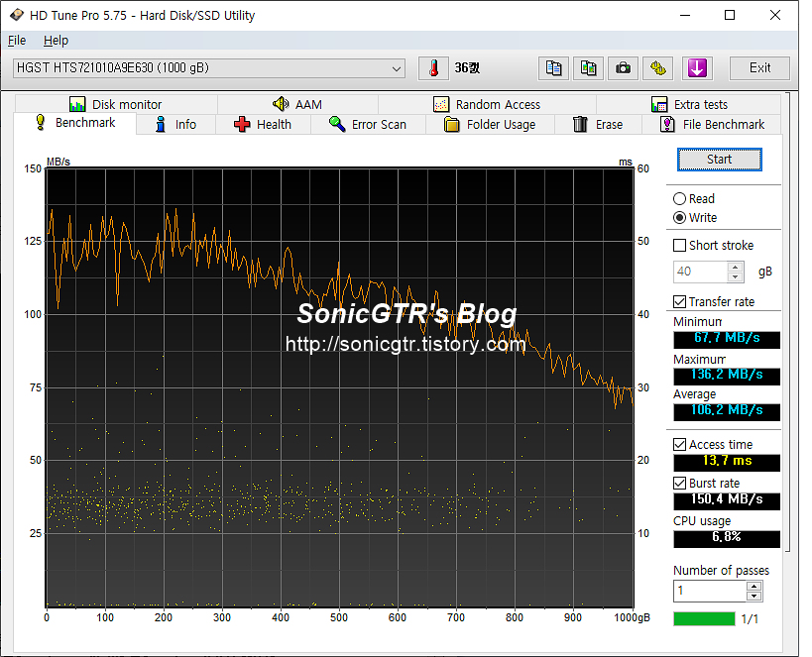Close the HD Tune Pro window

click(775, 15)
